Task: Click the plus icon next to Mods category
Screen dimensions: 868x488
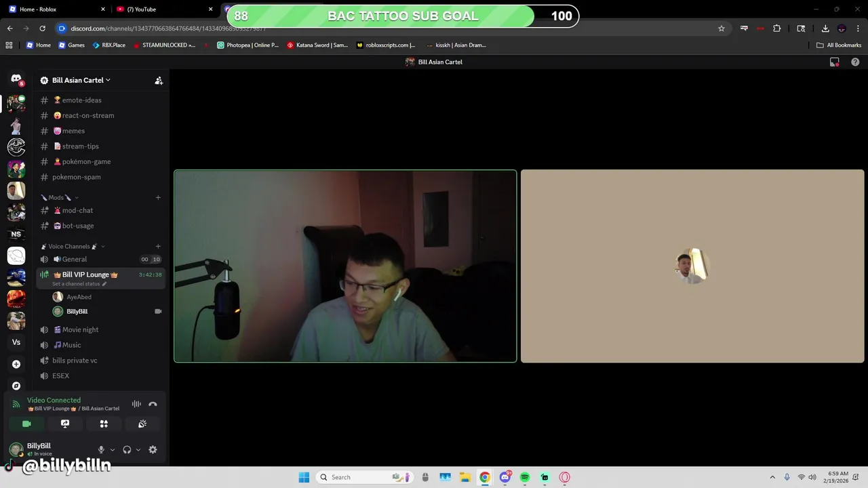Action: point(158,197)
